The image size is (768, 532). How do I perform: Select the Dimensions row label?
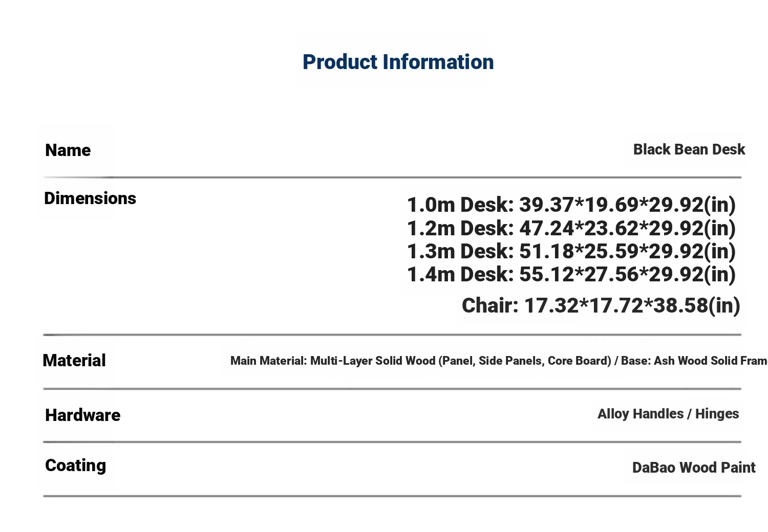[x=90, y=198]
